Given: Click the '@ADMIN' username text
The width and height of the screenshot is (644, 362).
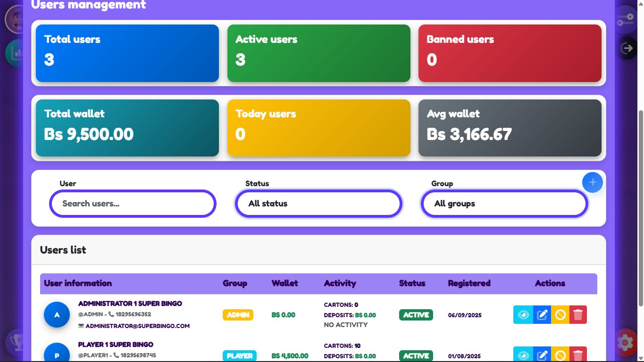Looking at the screenshot, I should [x=91, y=314].
